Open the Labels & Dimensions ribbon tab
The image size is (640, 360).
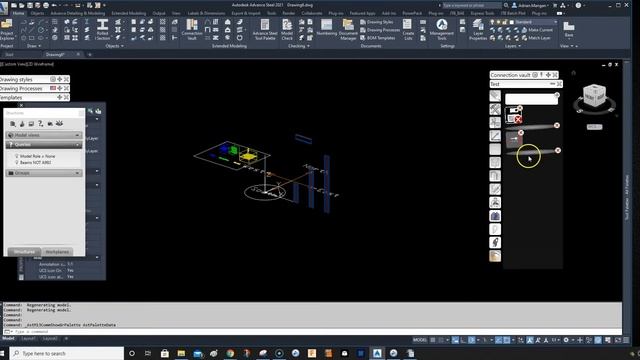[206, 13]
